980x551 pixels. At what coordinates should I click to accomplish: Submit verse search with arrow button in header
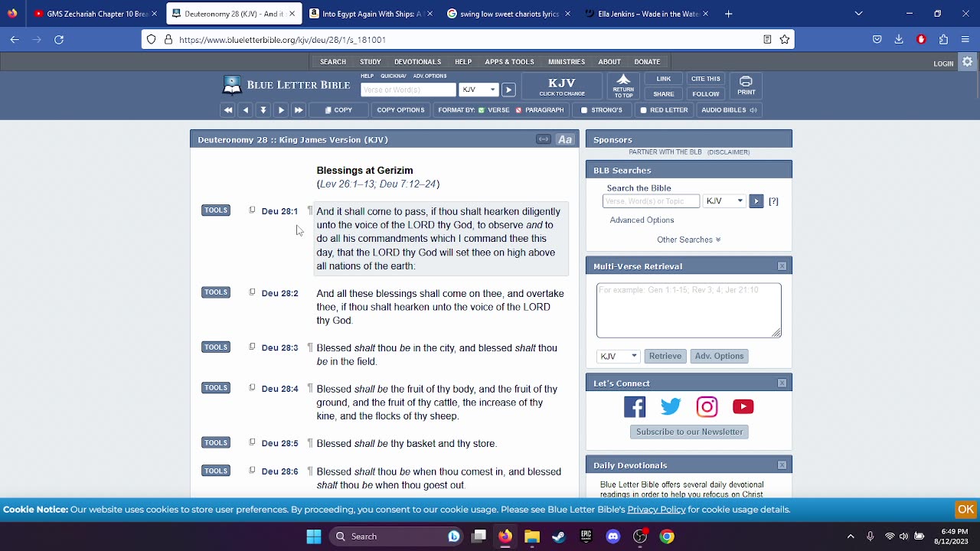pyautogui.click(x=508, y=90)
